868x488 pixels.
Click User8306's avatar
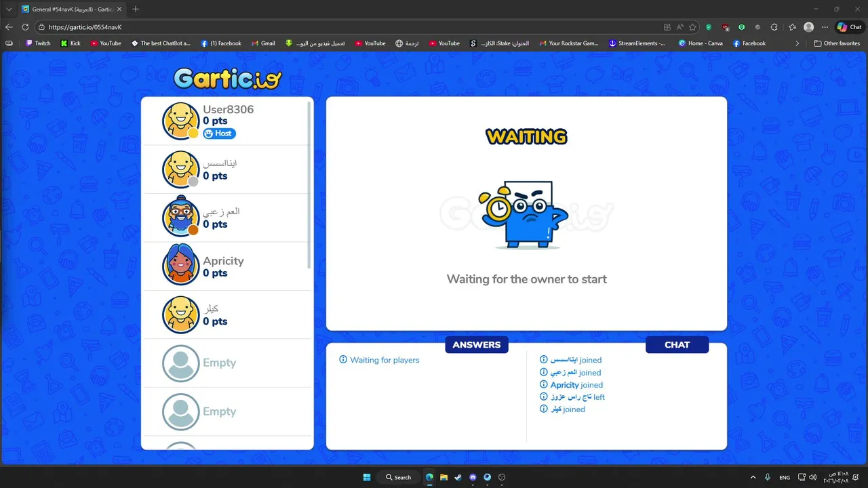click(180, 121)
